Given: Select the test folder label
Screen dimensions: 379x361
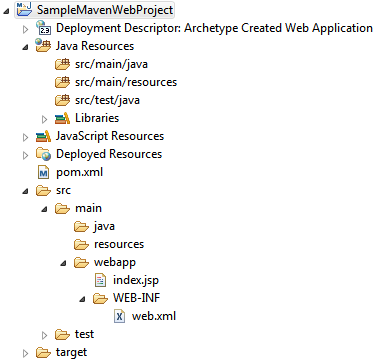Looking at the screenshot, I should coord(84,334).
